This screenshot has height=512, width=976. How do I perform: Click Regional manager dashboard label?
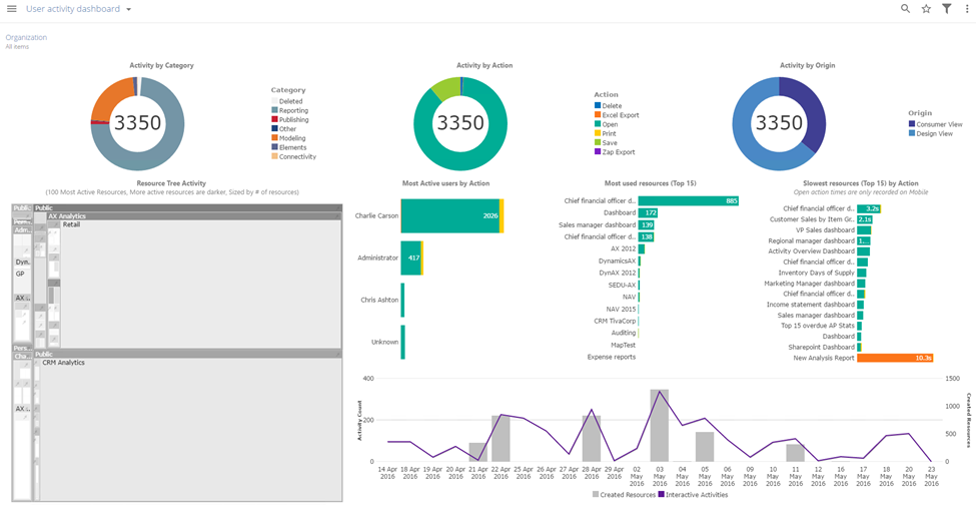pyautogui.click(x=811, y=241)
